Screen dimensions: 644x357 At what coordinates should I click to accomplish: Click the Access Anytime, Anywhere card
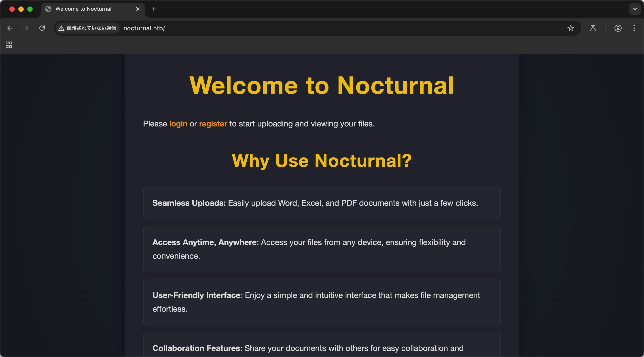[x=322, y=249]
